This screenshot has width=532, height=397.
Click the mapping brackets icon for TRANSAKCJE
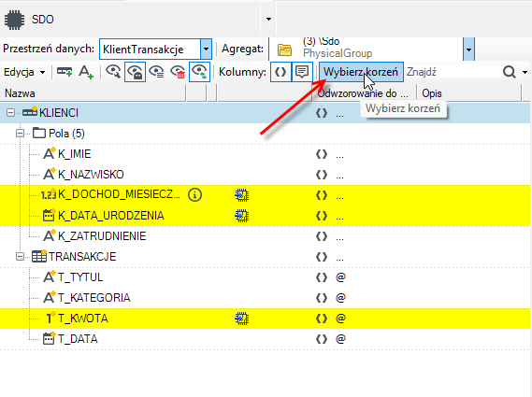coord(322,257)
